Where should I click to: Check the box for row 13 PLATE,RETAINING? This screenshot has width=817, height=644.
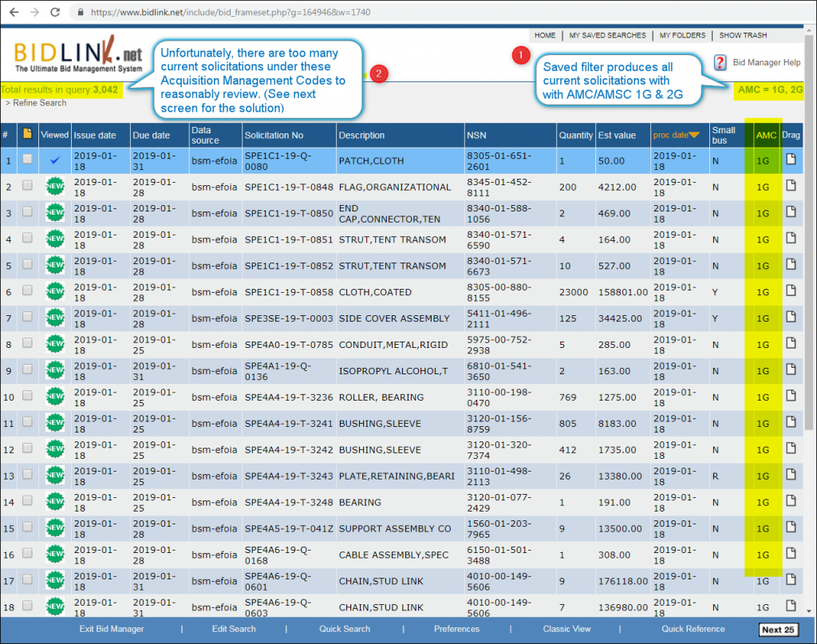(27, 474)
